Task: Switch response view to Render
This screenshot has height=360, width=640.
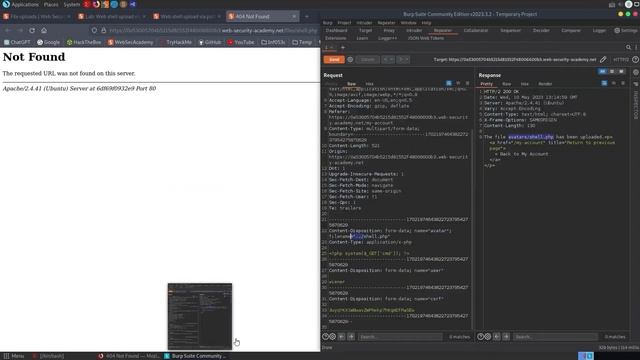Action: pos(545,84)
